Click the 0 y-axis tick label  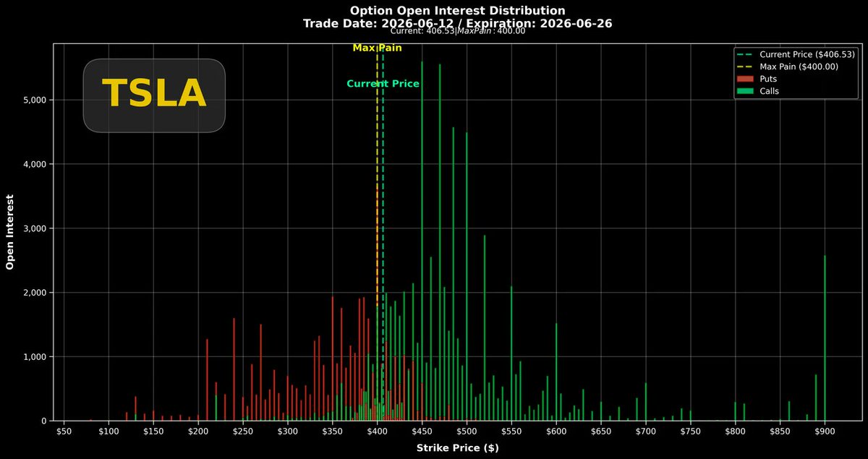coord(44,421)
